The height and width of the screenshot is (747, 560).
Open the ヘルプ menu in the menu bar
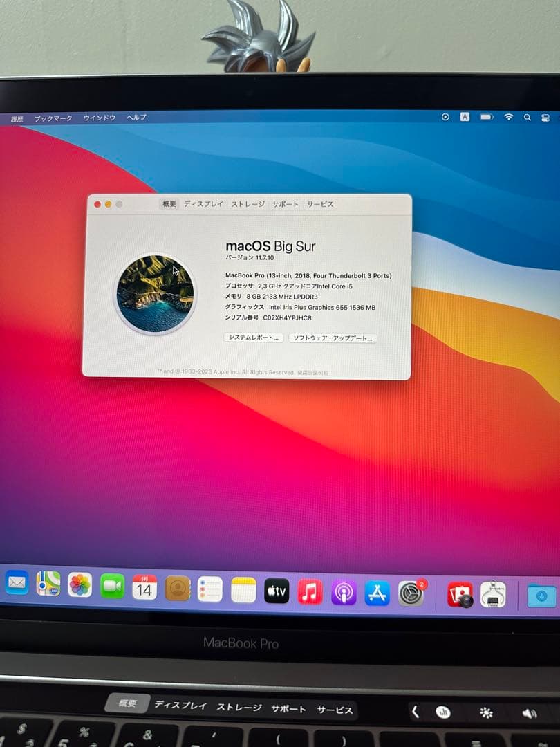click(x=136, y=118)
